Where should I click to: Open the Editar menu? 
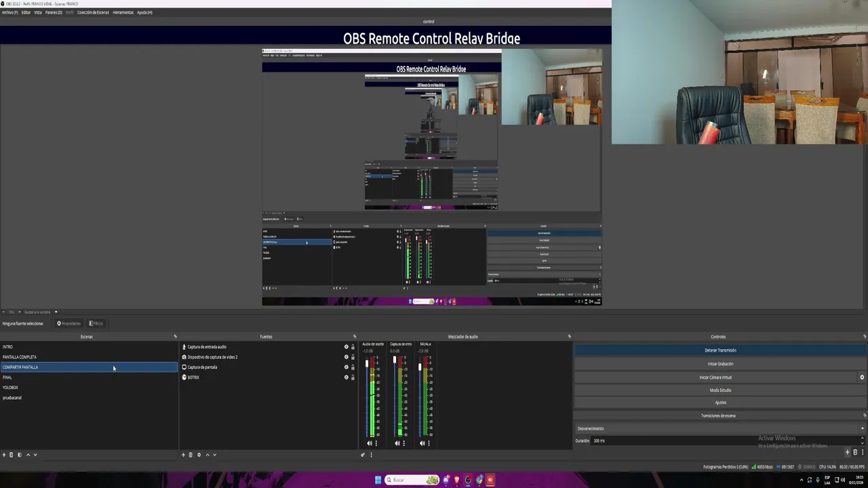[x=26, y=12]
